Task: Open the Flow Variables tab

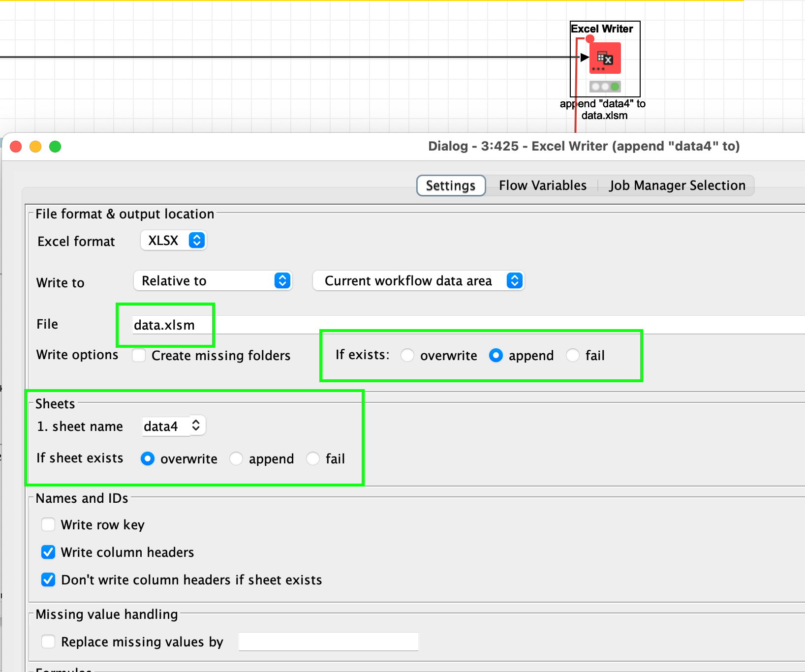Action: 542,185
